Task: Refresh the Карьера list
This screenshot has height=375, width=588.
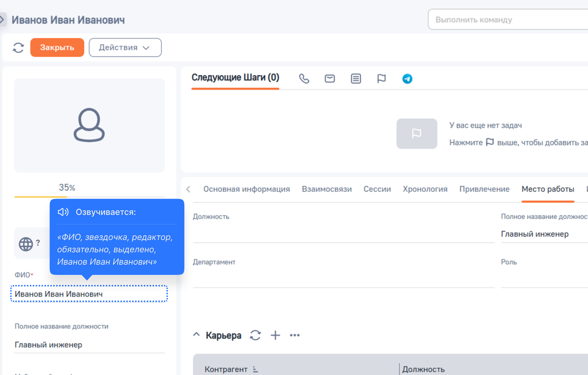Action: pos(255,335)
